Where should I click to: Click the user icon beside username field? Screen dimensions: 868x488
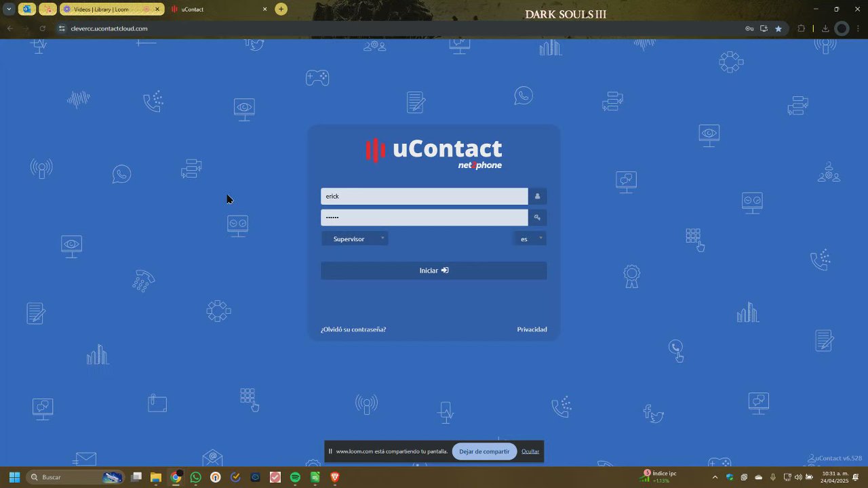tap(537, 197)
